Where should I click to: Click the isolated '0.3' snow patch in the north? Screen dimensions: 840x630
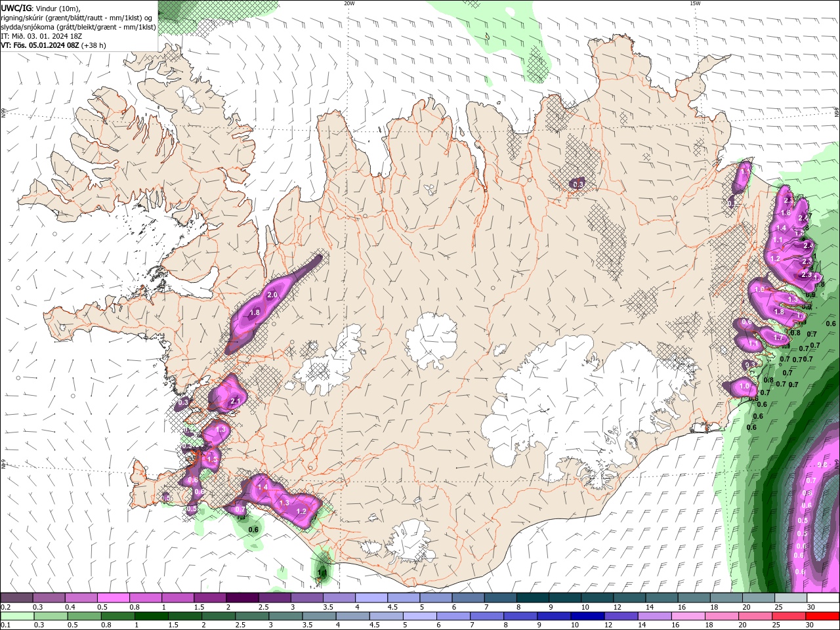tap(578, 185)
